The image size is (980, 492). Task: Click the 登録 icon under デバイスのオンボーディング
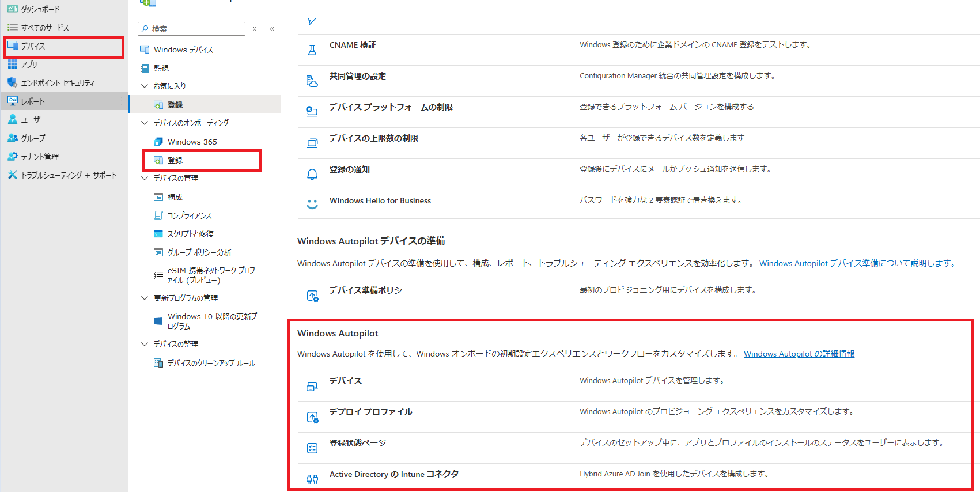point(158,160)
